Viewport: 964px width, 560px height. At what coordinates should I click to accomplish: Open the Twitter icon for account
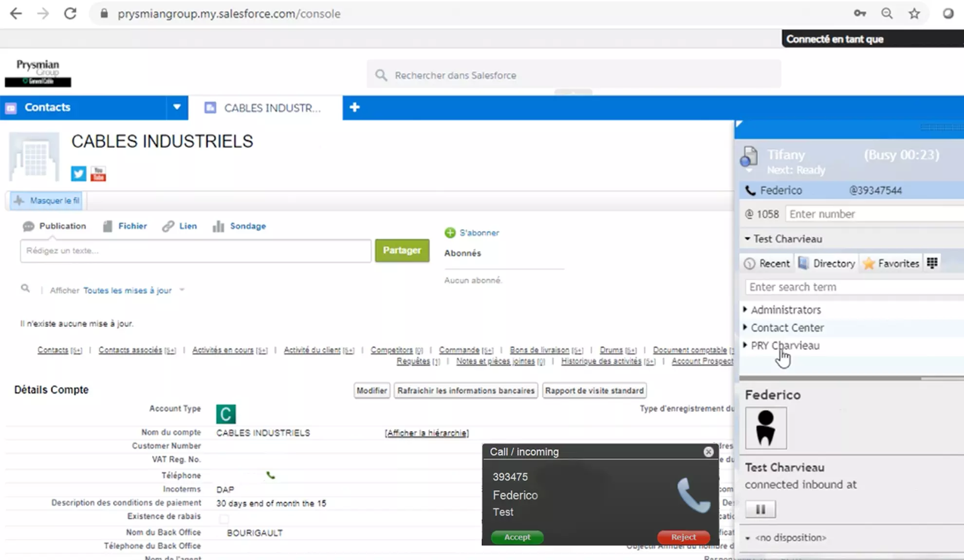click(78, 174)
